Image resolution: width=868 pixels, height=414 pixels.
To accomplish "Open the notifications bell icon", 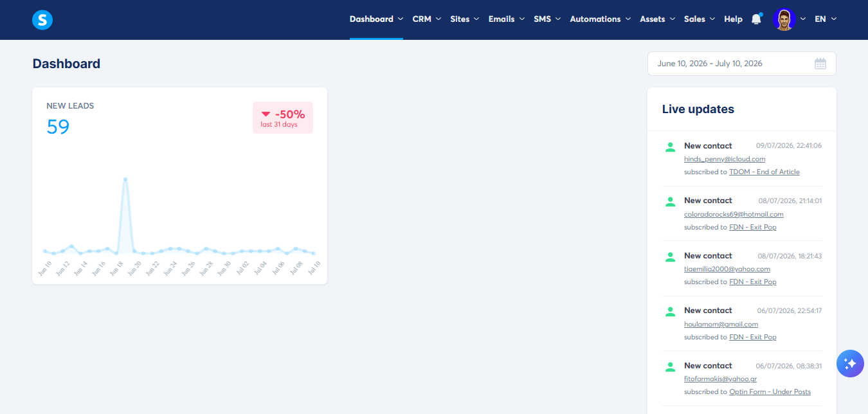I will [756, 19].
